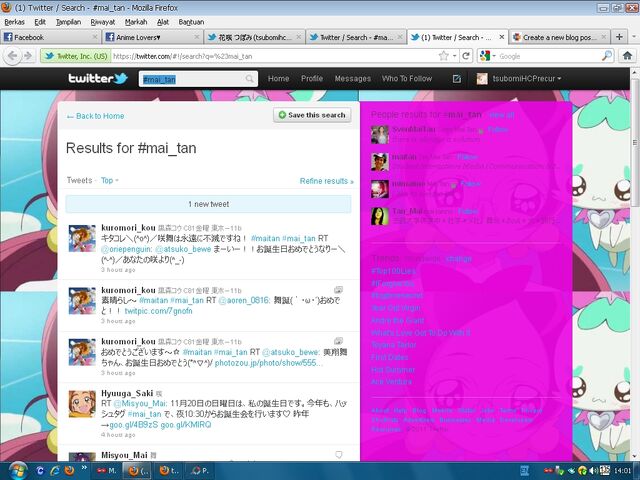Go back a page with the Firefox back arrow
This screenshot has width=640, height=480.
pos(12,56)
